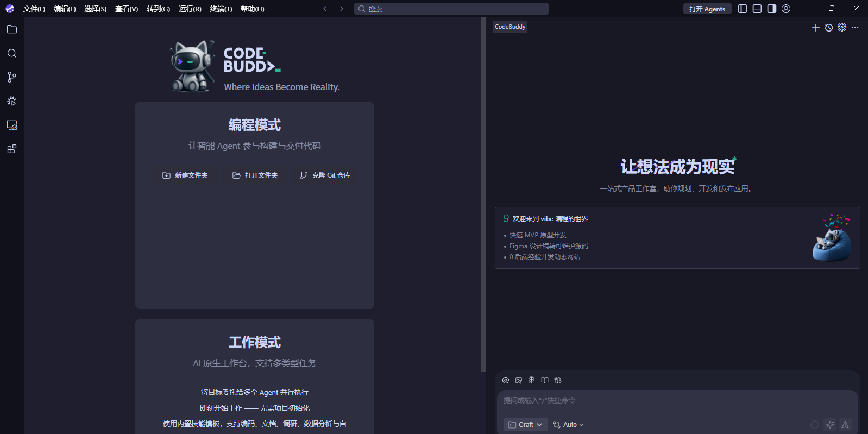
Task: Open the Extensions view icon
Action: click(x=12, y=149)
